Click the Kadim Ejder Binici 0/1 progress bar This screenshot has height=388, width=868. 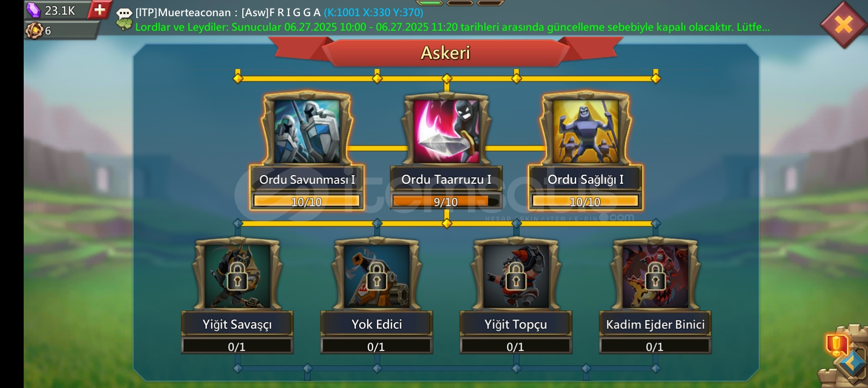[x=655, y=347]
